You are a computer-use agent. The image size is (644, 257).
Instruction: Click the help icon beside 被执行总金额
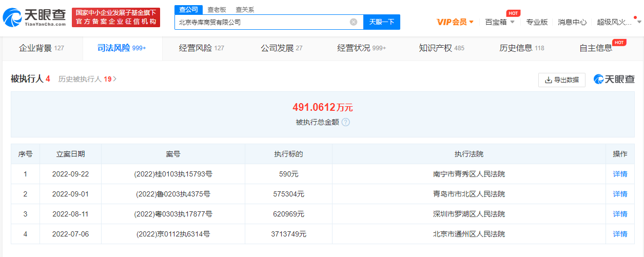click(346, 122)
